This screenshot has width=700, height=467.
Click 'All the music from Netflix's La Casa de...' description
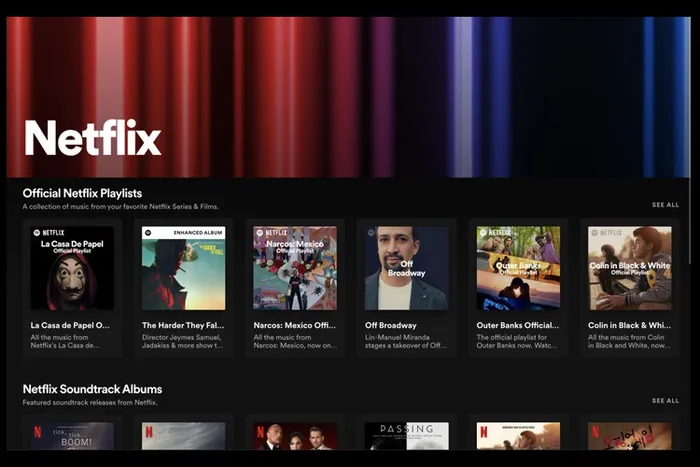[65, 342]
